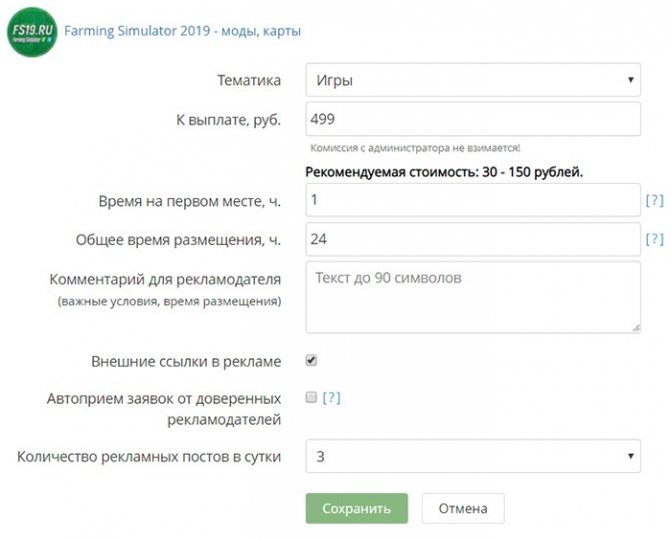Click the Тематика label text
This screenshot has height=539, width=671.
pos(249,80)
